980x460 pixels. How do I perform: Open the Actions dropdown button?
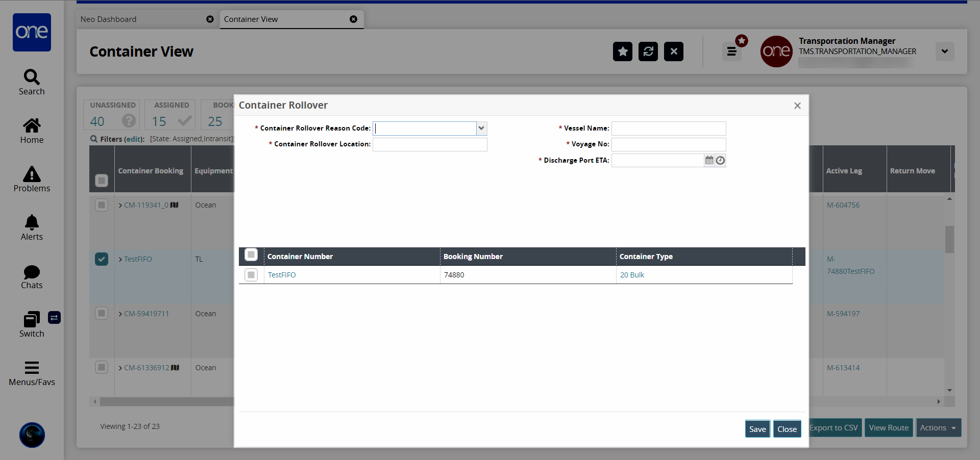click(938, 428)
